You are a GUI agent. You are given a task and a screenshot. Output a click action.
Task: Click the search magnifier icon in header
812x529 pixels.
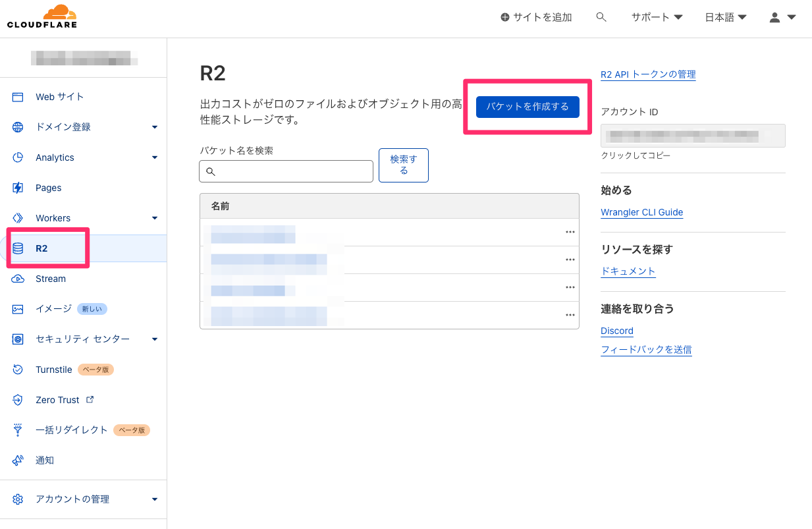tap(601, 17)
